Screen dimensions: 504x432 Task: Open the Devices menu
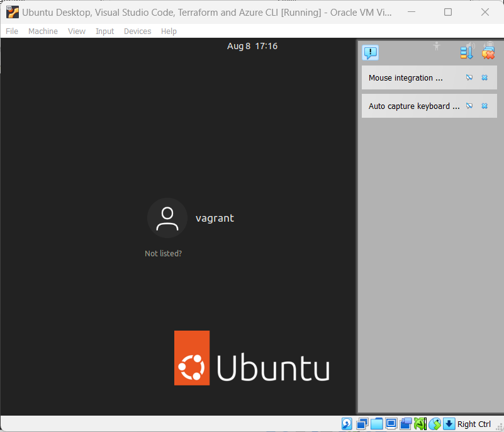click(x=137, y=31)
